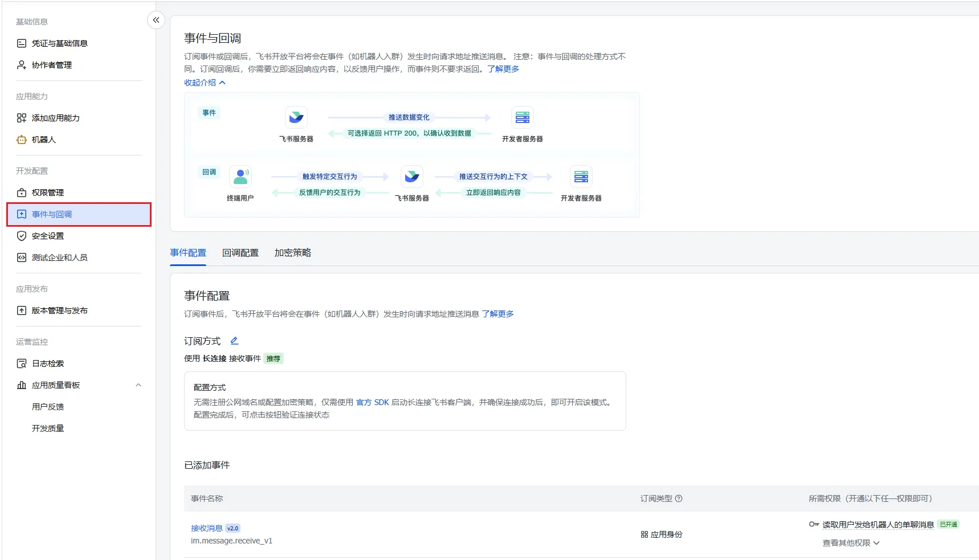Open 安全设置 via its shield icon
979x560 pixels.
coord(22,236)
